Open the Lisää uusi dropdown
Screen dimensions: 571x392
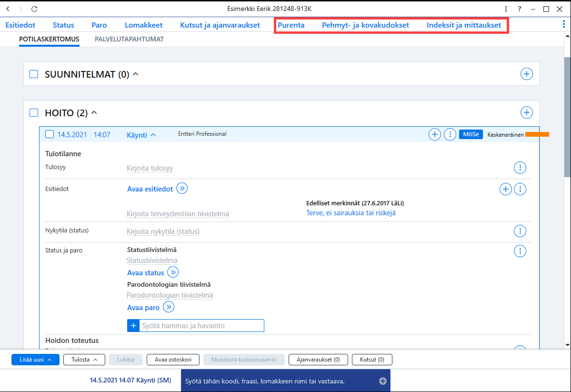click(x=35, y=360)
